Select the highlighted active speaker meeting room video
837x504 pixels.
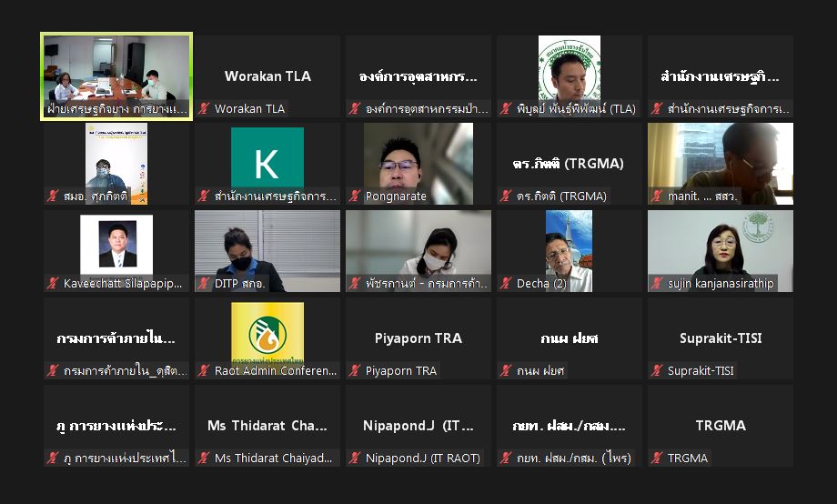pyautogui.click(x=116, y=76)
